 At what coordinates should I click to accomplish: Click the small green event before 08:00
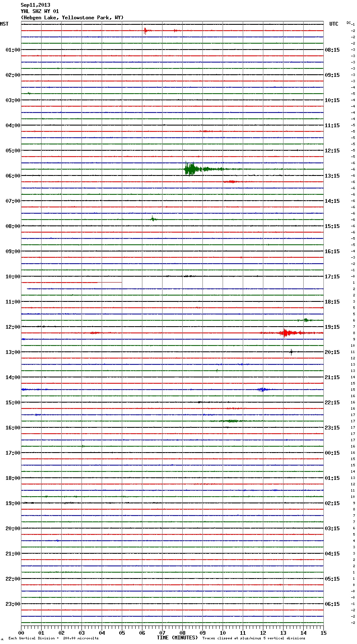153,219
